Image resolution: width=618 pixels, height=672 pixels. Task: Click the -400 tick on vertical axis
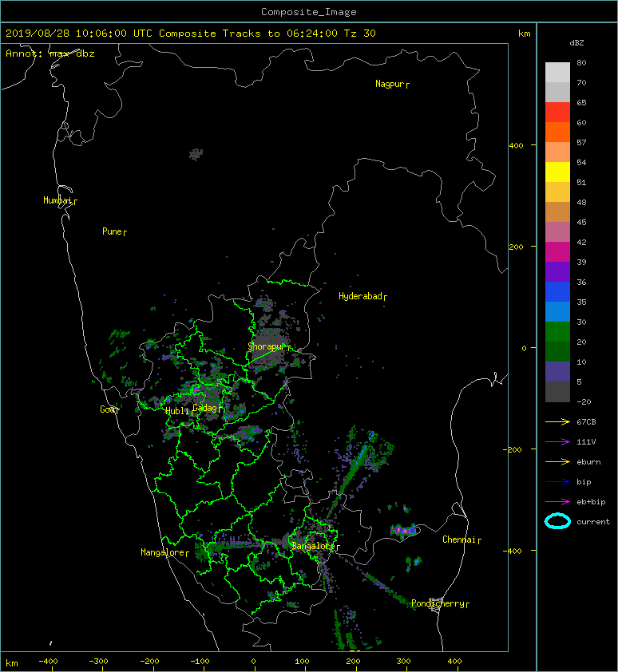pyautogui.click(x=513, y=551)
